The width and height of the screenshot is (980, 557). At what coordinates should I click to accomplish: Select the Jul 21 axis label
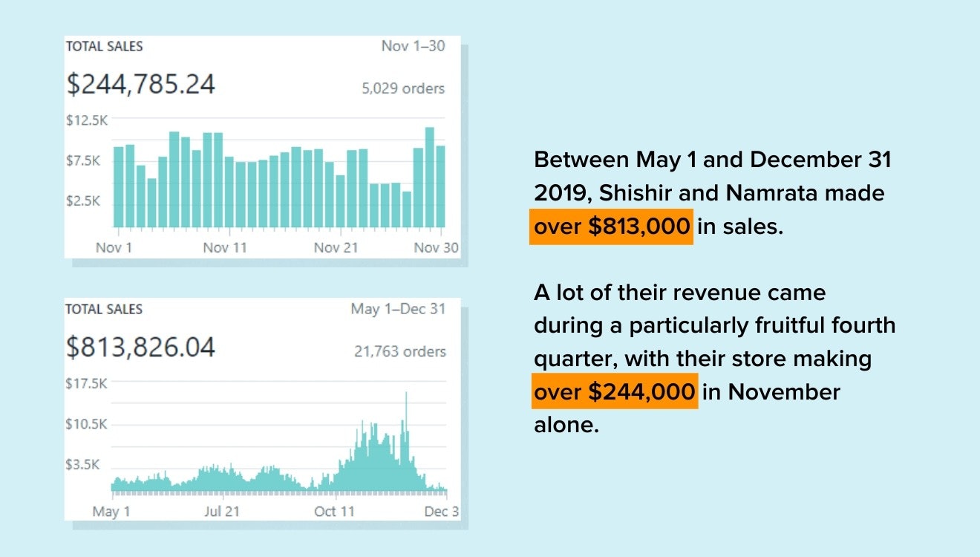tap(222, 511)
